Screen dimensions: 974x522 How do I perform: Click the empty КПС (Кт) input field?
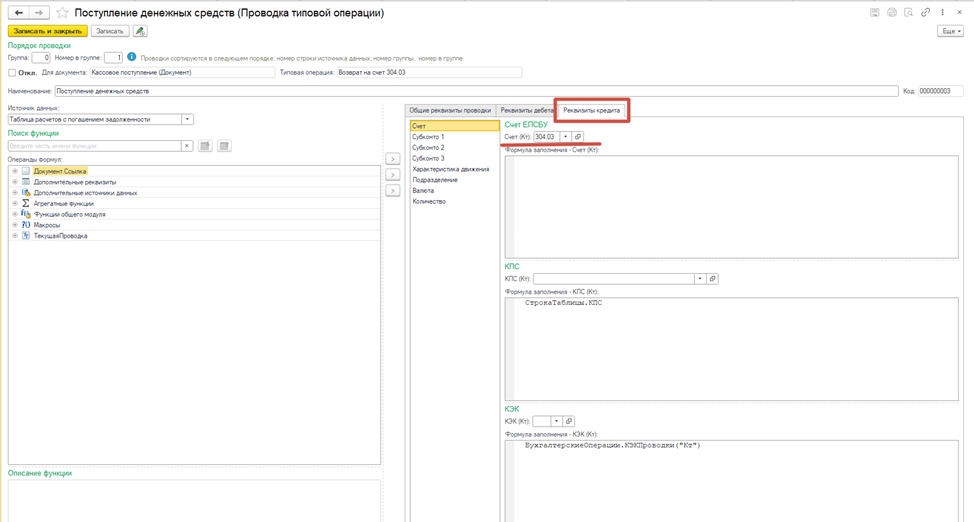[x=614, y=279]
